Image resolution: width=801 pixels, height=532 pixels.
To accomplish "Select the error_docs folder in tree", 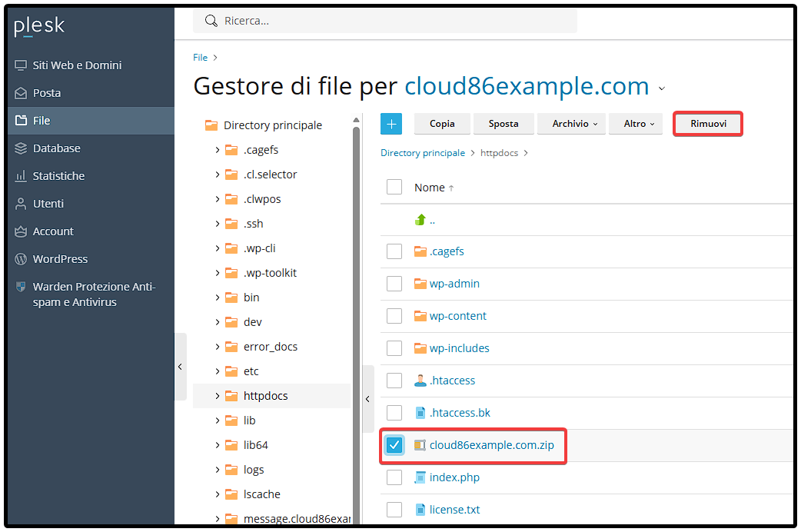I will coord(271,347).
